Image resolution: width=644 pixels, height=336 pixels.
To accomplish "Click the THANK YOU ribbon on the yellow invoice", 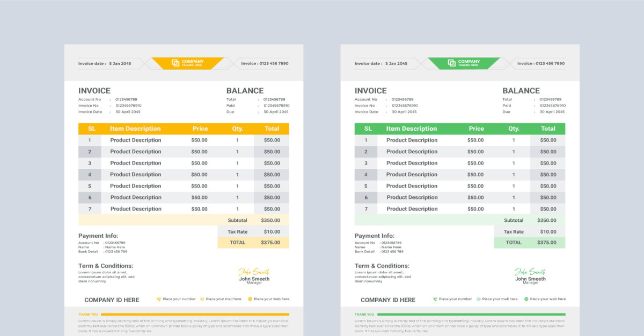I will pyautogui.click(x=89, y=313).
